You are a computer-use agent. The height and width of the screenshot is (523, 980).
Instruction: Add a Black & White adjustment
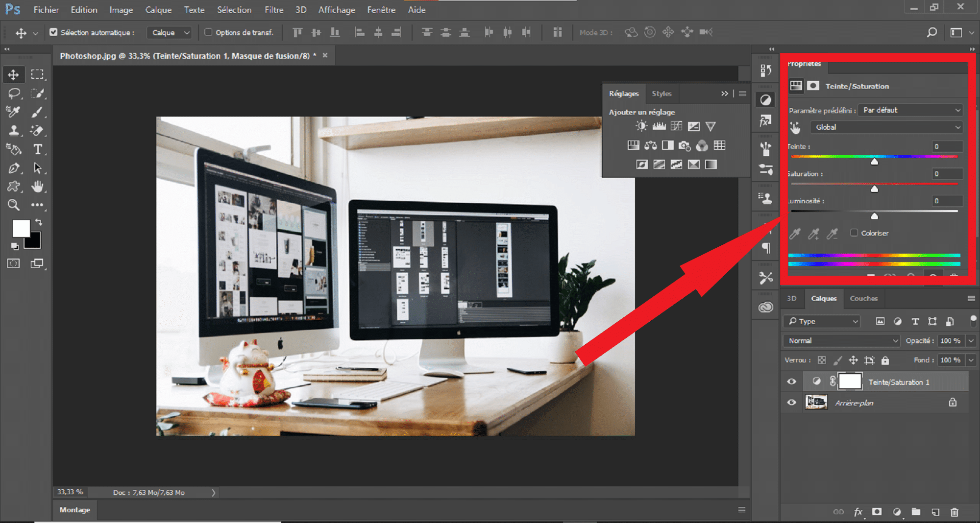pos(668,145)
